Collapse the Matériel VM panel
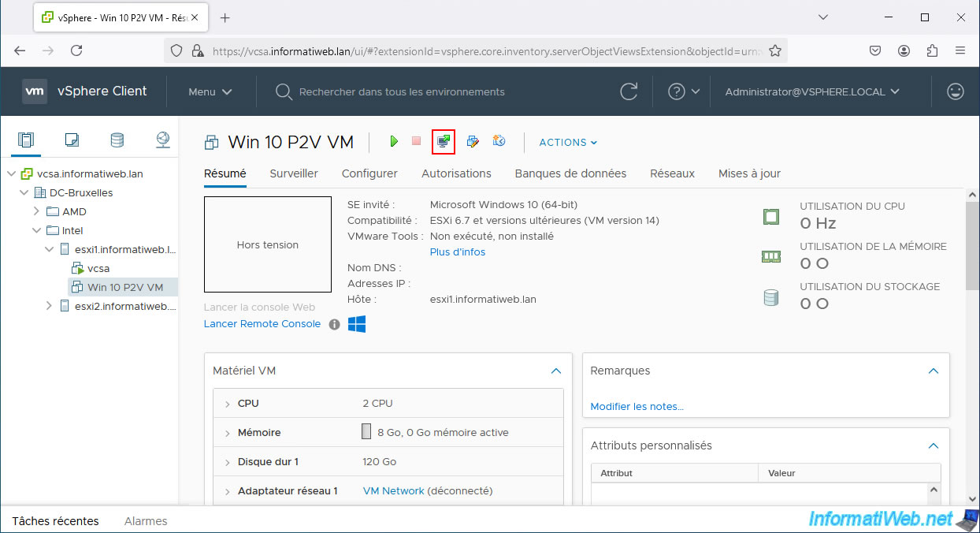The height and width of the screenshot is (533, 980). click(556, 371)
